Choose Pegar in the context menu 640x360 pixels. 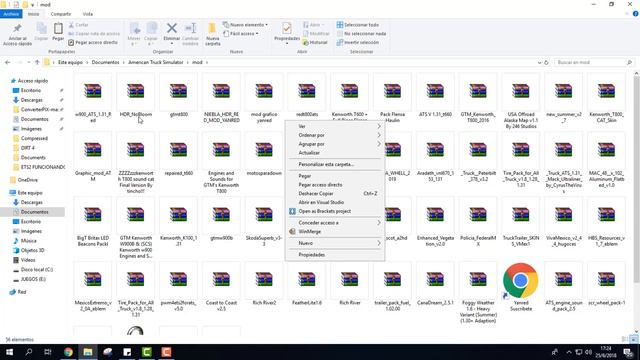click(335, 176)
